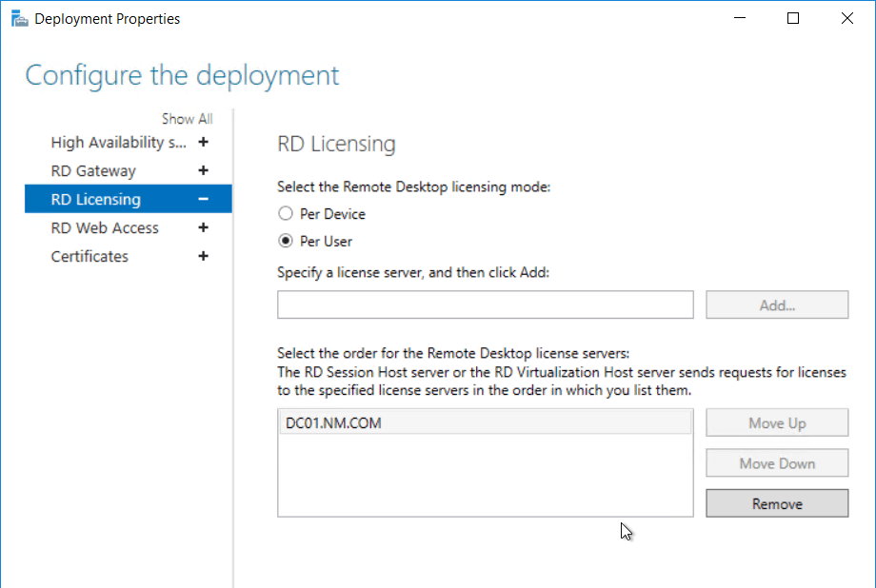Click the license server input field

point(485,304)
